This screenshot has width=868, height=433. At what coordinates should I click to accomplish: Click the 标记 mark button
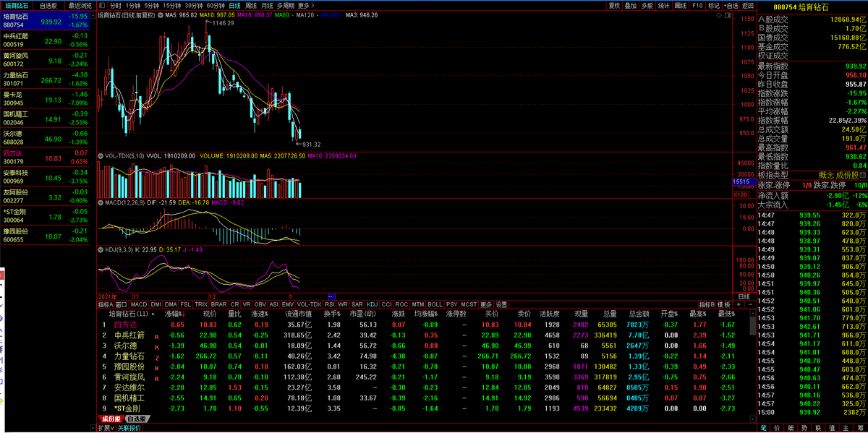(x=714, y=5)
